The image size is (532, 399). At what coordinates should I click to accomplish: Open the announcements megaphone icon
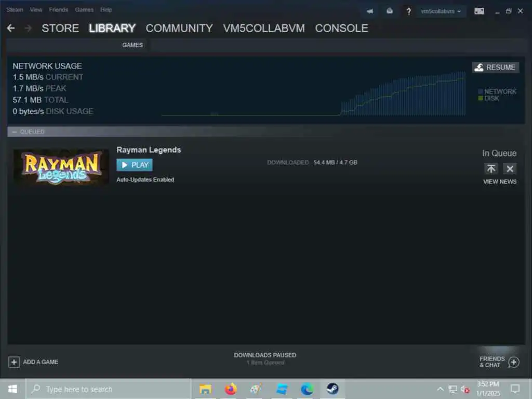pyautogui.click(x=370, y=11)
